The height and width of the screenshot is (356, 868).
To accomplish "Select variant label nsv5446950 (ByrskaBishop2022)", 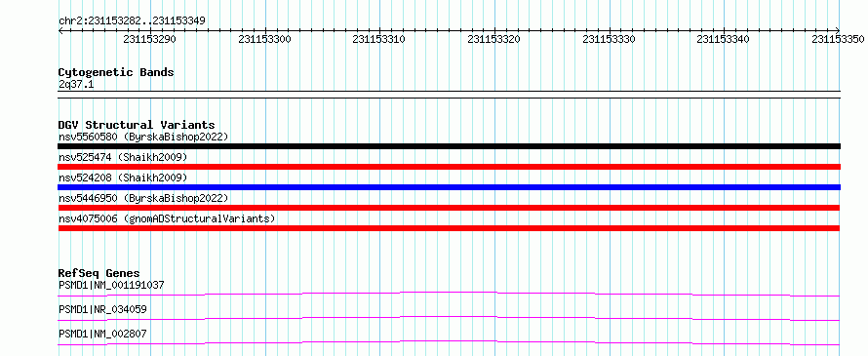I will pyautogui.click(x=143, y=198).
